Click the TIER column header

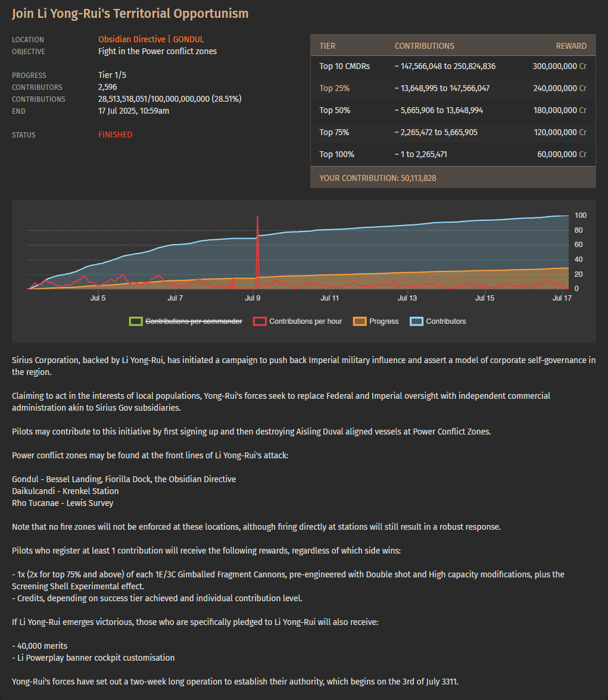pyautogui.click(x=328, y=46)
